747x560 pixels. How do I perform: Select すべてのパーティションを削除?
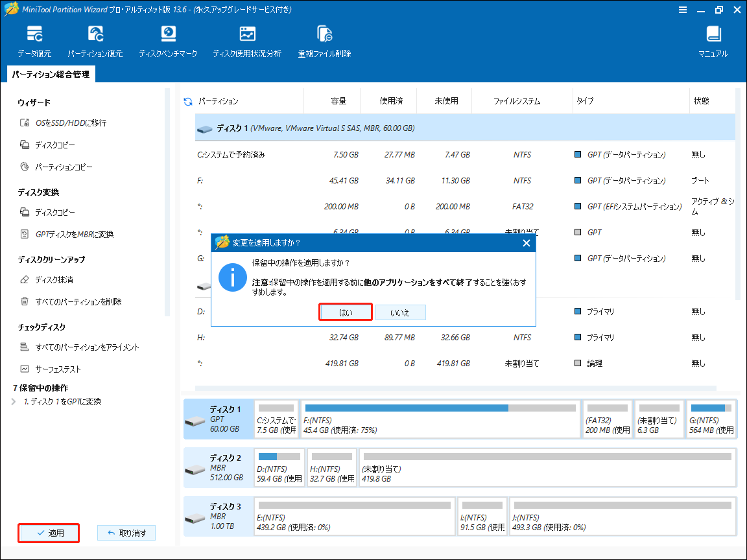coord(71,302)
